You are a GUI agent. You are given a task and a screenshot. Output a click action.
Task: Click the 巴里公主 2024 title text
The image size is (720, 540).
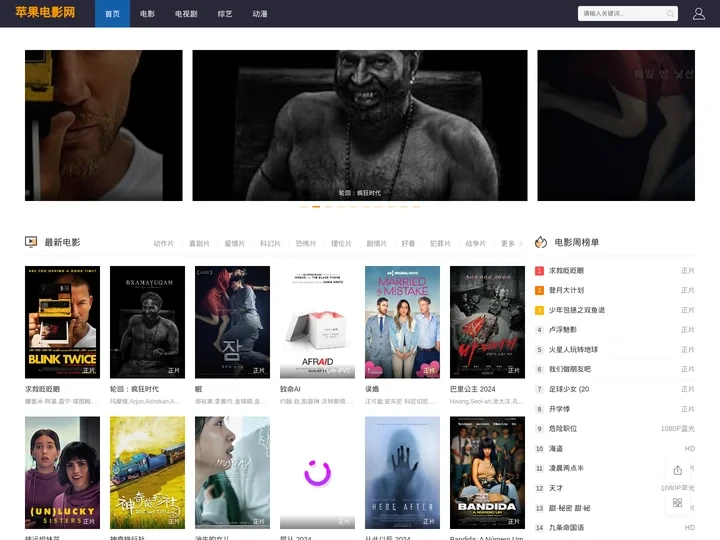[472, 389]
